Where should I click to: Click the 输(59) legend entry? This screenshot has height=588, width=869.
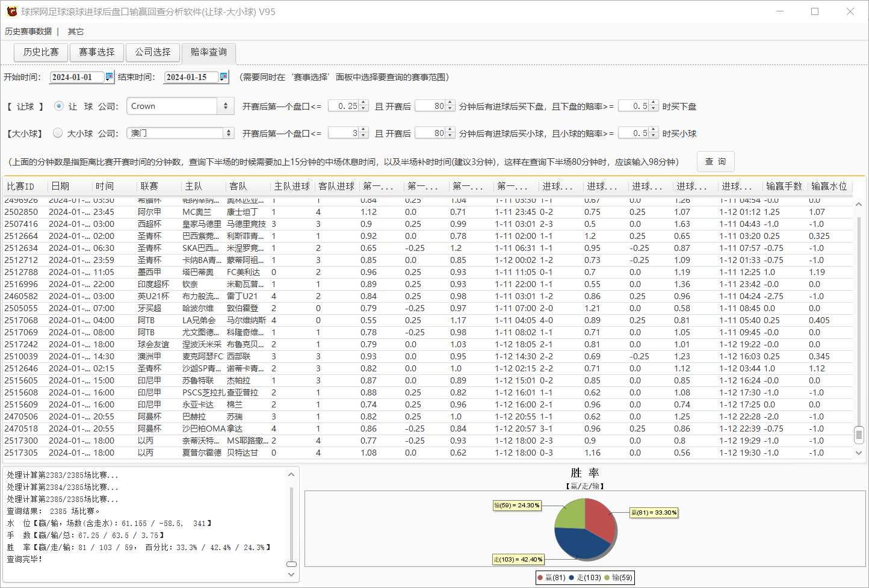coord(619,578)
